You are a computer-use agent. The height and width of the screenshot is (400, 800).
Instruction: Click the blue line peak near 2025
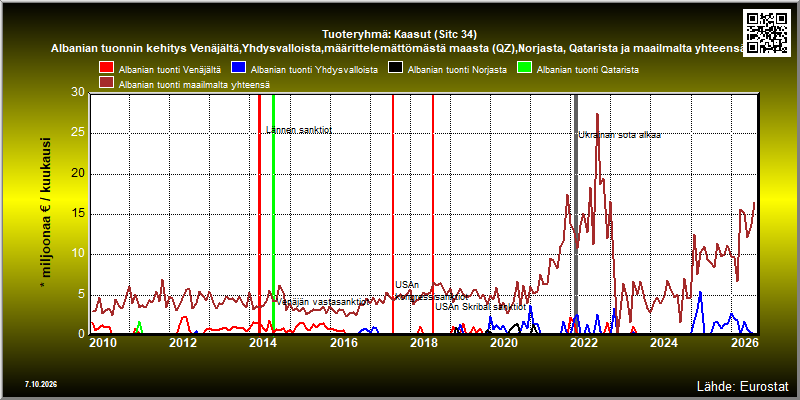pos(701,293)
